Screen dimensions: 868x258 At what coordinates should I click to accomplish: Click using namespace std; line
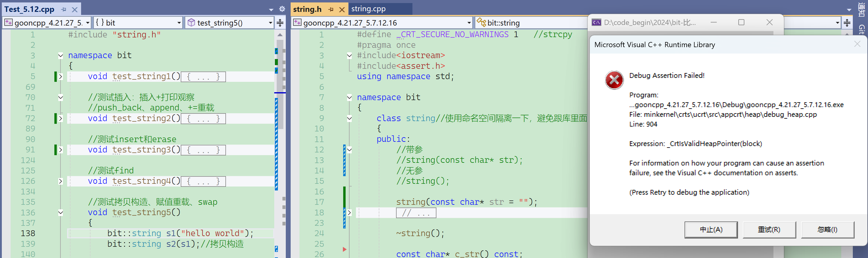[x=405, y=76]
